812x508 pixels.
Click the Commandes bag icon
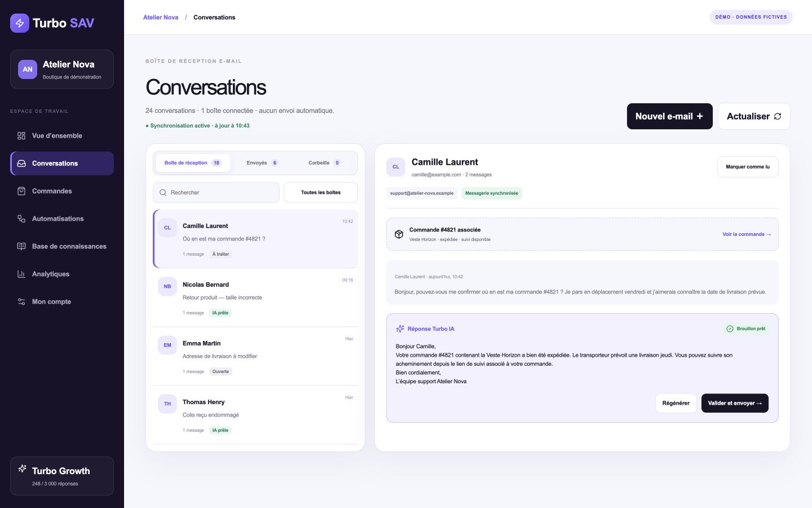tap(21, 191)
